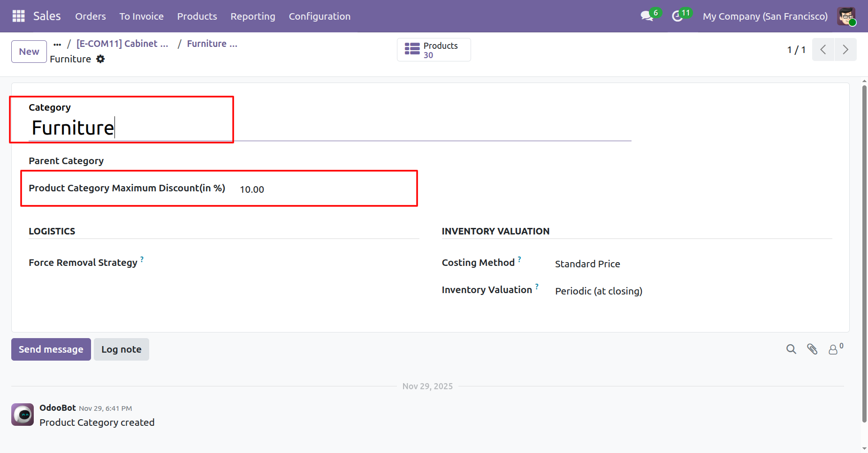868x453 pixels.
Task: Open the Reporting menu
Action: 253,16
